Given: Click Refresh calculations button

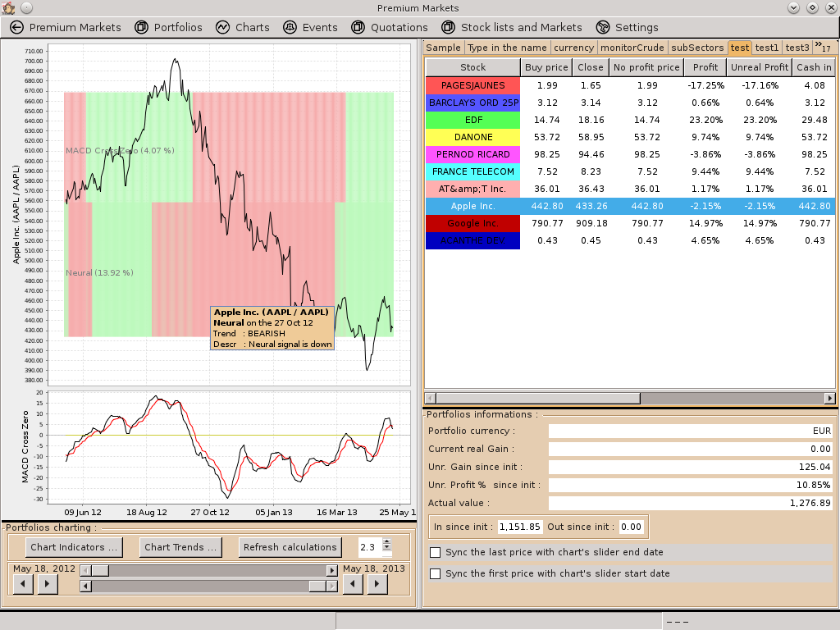Looking at the screenshot, I should [290, 547].
